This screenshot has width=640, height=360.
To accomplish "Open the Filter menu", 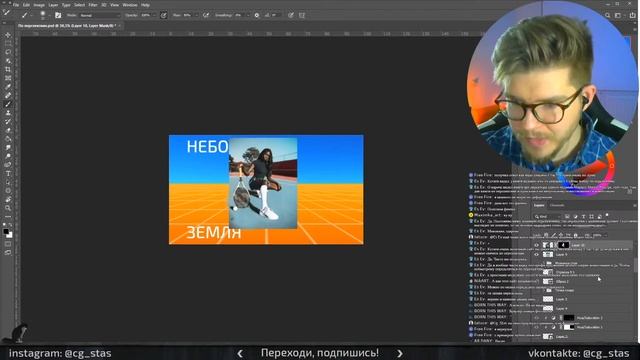I will coord(93,5).
